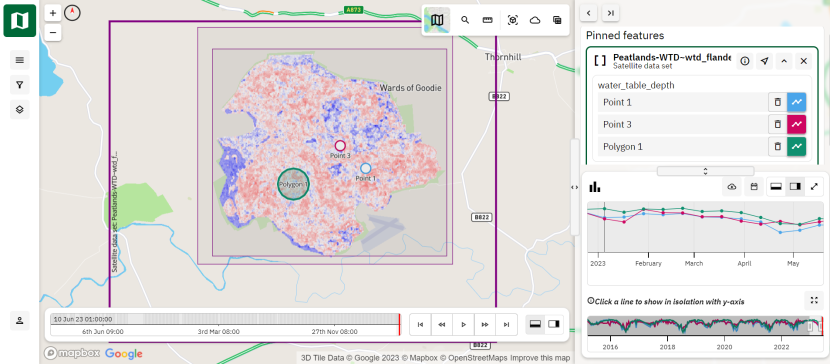Click the water_table_depth label
Viewport: 830px width, 364px height.
point(636,85)
